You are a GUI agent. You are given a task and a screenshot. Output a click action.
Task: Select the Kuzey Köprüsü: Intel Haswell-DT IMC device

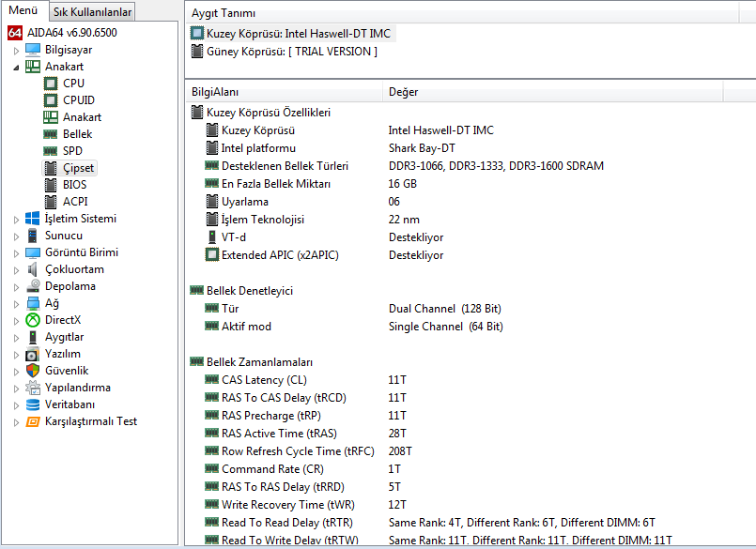pyautogui.click(x=293, y=33)
